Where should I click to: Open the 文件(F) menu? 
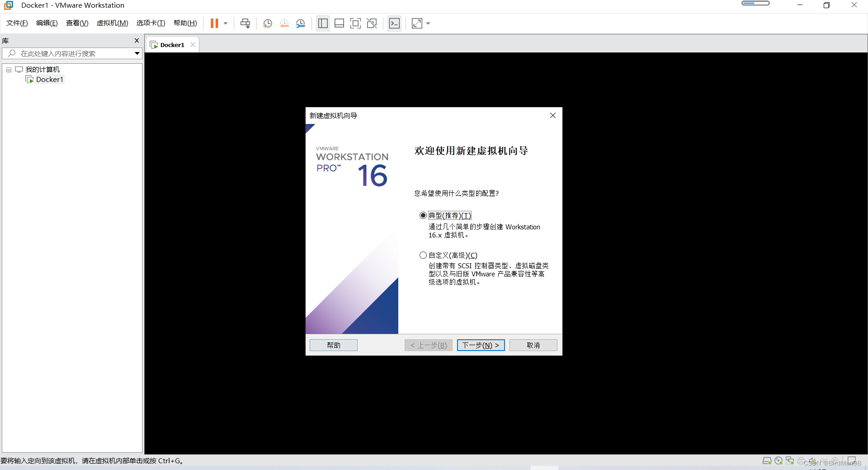pyautogui.click(x=17, y=23)
